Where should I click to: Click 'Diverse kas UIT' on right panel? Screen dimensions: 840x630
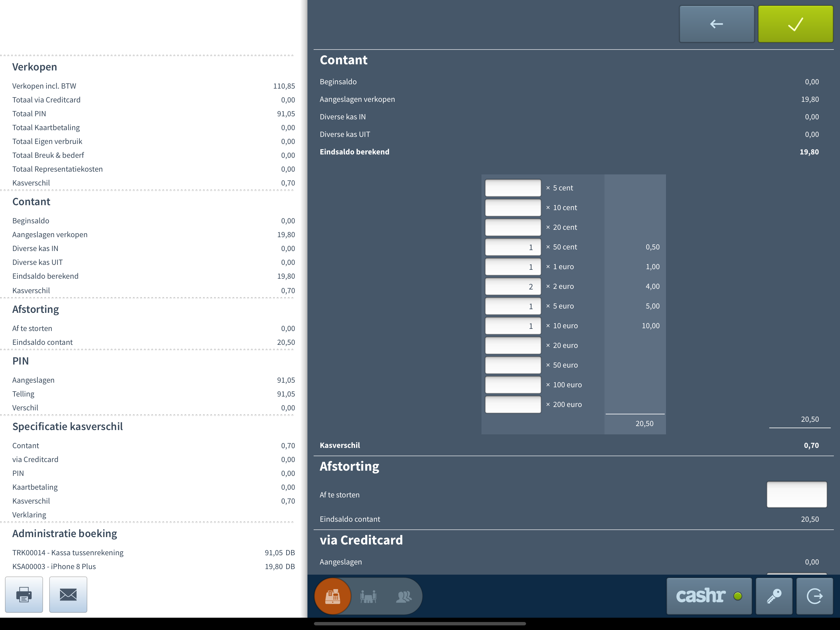(345, 134)
